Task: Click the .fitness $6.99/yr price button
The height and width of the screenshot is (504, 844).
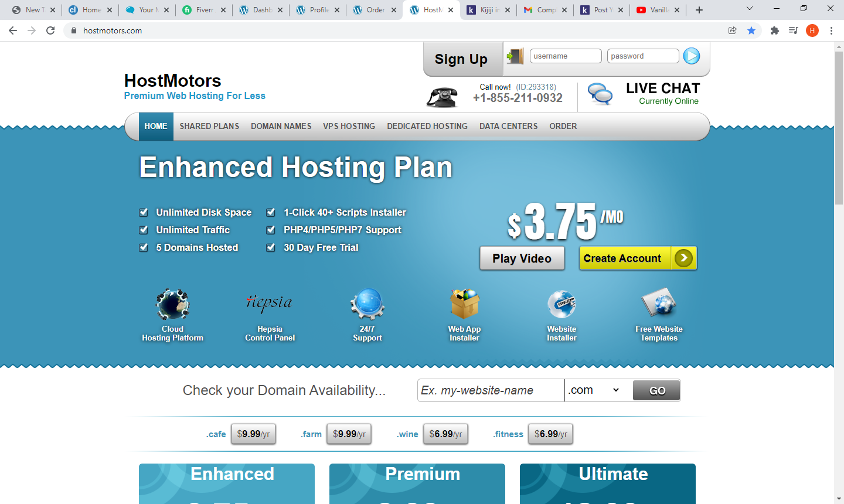Action: pos(551,434)
